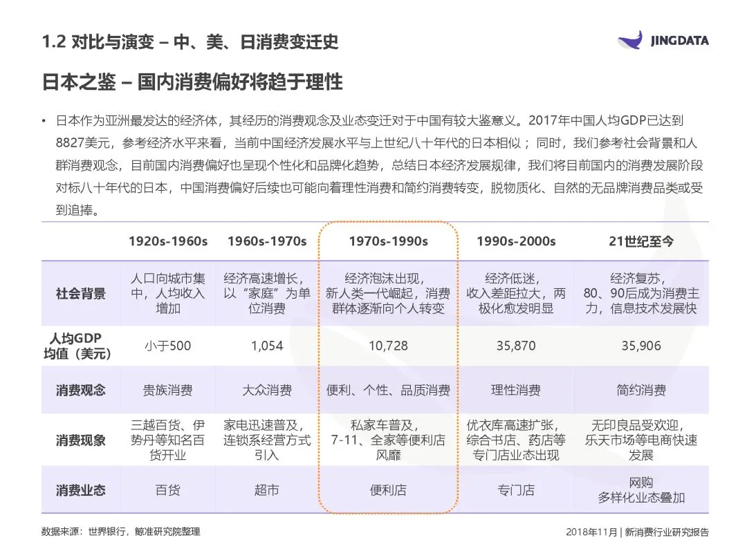Image resolution: width=747 pixels, height=560 pixels.
Task: Click the GDP value '35,870'
Action: coord(516,346)
